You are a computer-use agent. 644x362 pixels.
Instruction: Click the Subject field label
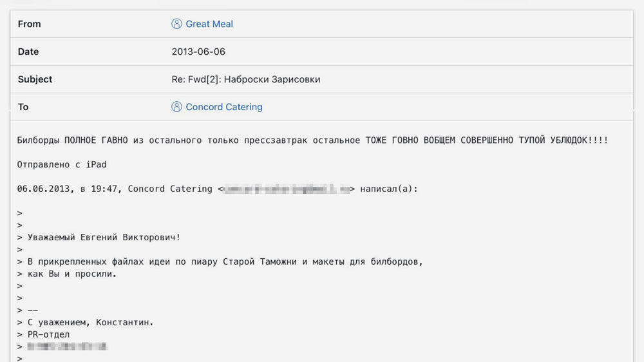coord(35,79)
